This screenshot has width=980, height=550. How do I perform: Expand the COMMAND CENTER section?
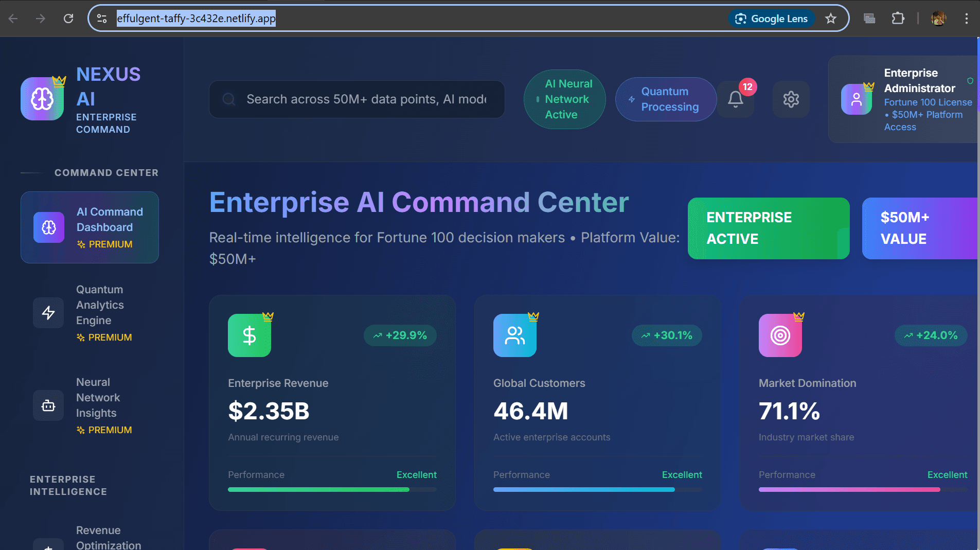[106, 172]
